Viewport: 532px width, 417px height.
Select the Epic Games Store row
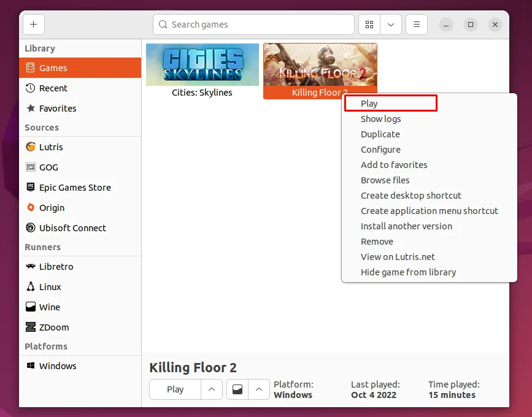point(80,187)
